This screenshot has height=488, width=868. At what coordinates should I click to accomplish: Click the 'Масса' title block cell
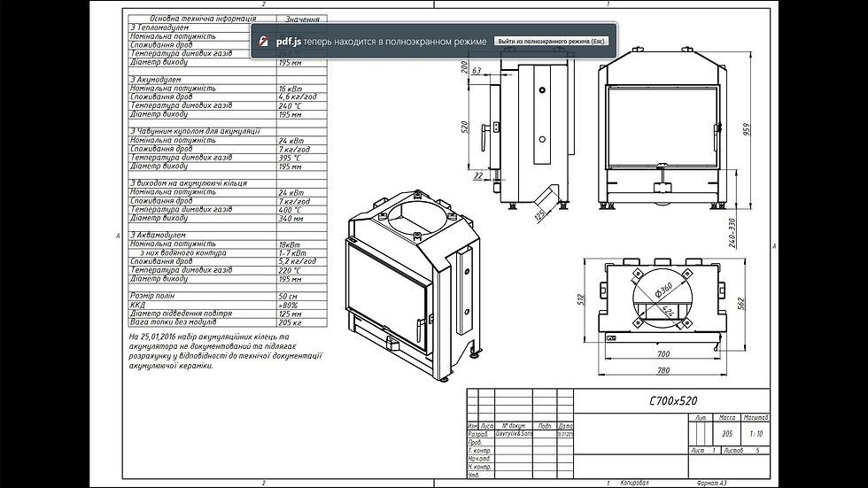[727, 417]
